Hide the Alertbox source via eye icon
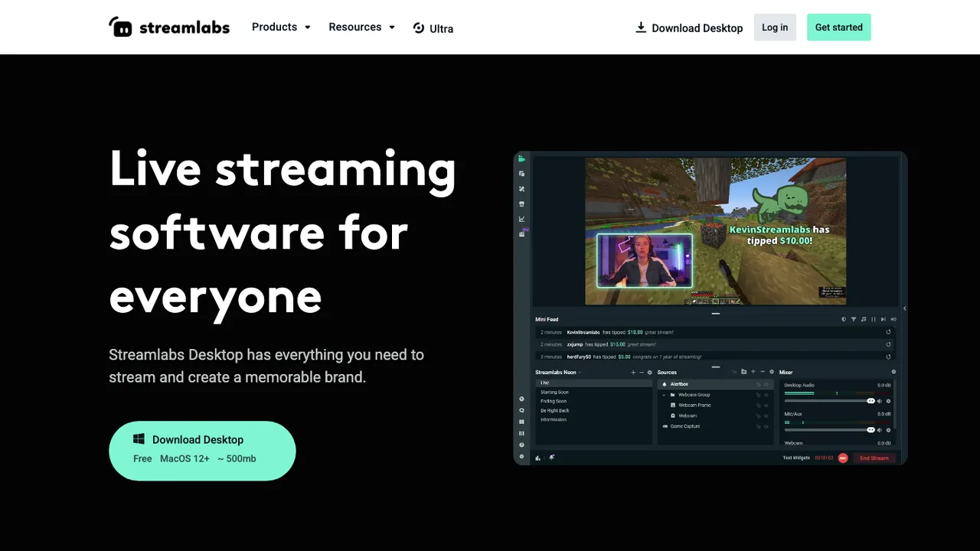The width and height of the screenshot is (980, 551). 766,384
